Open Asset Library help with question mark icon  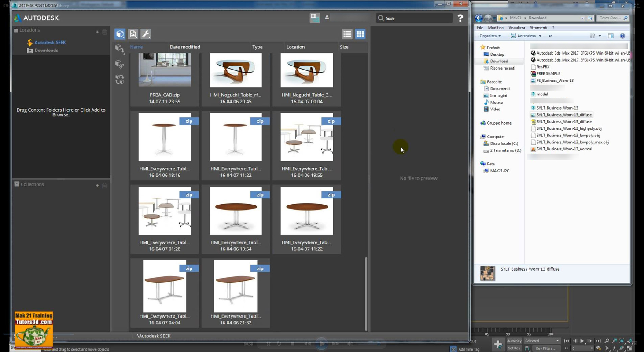[x=460, y=18]
